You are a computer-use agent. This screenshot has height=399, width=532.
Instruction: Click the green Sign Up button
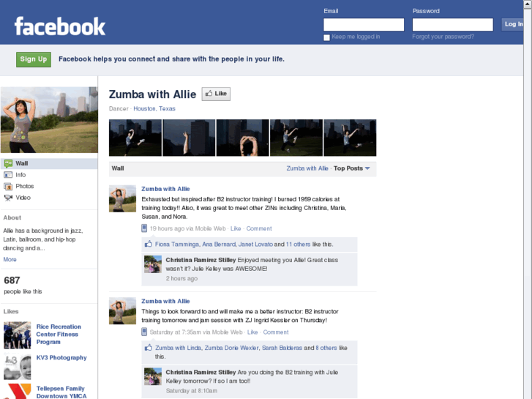pyautogui.click(x=34, y=59)
